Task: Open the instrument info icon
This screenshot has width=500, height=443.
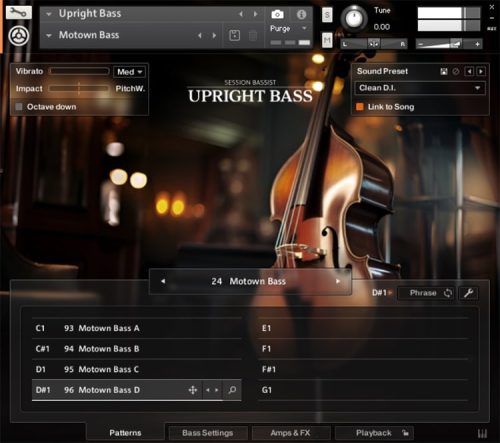Action: tap(301, 14)
